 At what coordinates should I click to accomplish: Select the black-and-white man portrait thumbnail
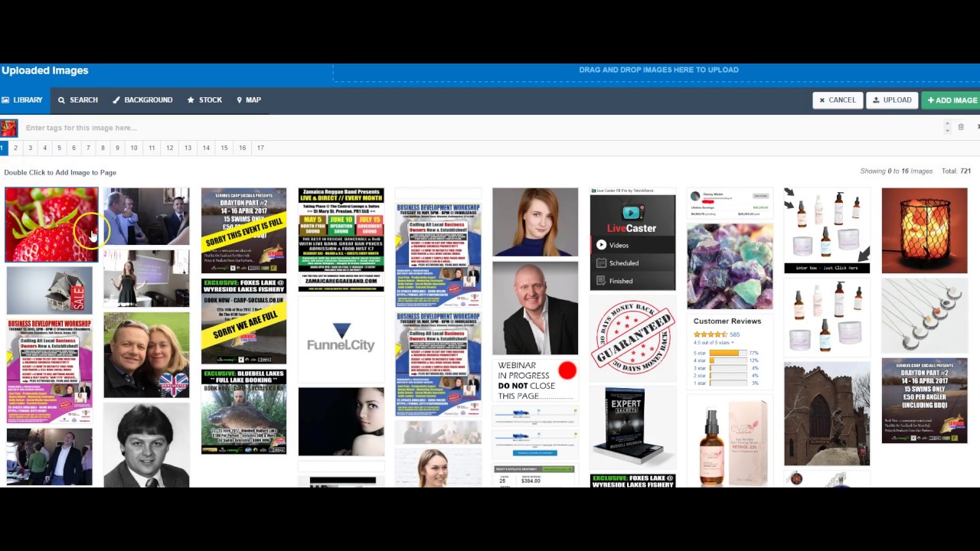pyautogui.click(x=146, y=445)
